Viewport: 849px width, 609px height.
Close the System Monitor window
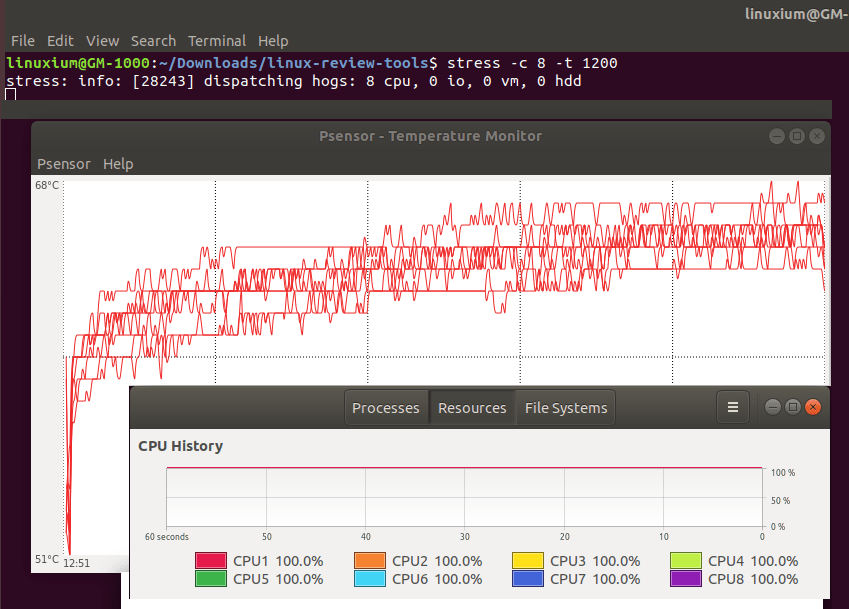813,407
